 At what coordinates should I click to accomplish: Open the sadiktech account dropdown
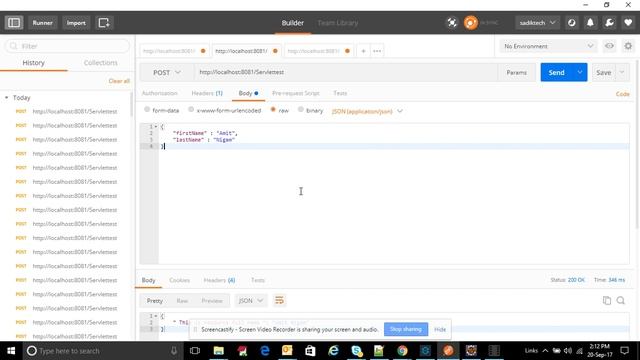coord(537,22)
